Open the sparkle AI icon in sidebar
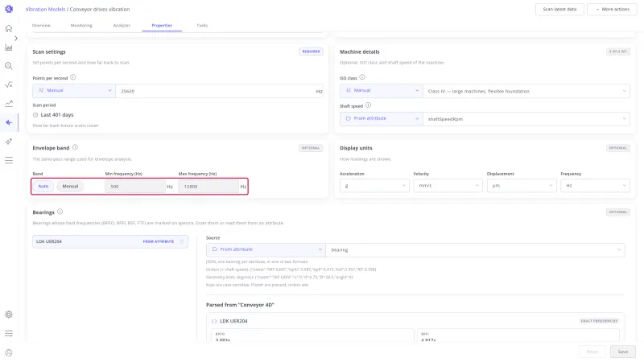This screenshot has width=644, height=362. pos(9,142)
